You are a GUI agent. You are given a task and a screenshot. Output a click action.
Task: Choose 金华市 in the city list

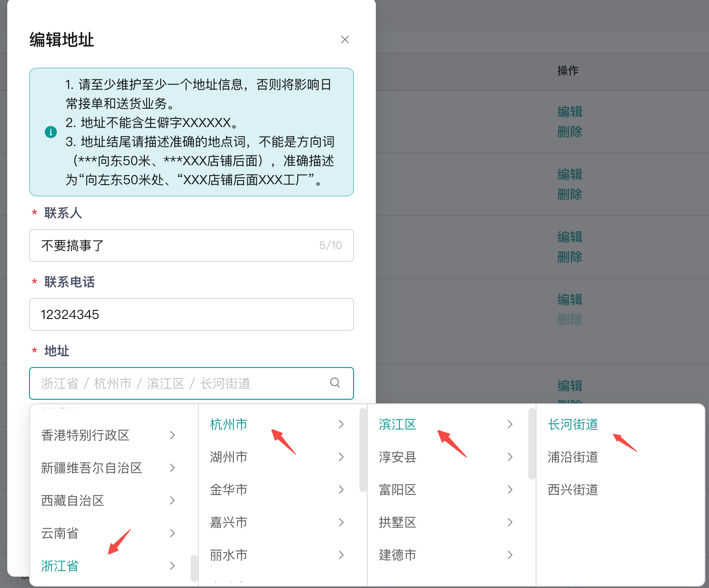229,490
